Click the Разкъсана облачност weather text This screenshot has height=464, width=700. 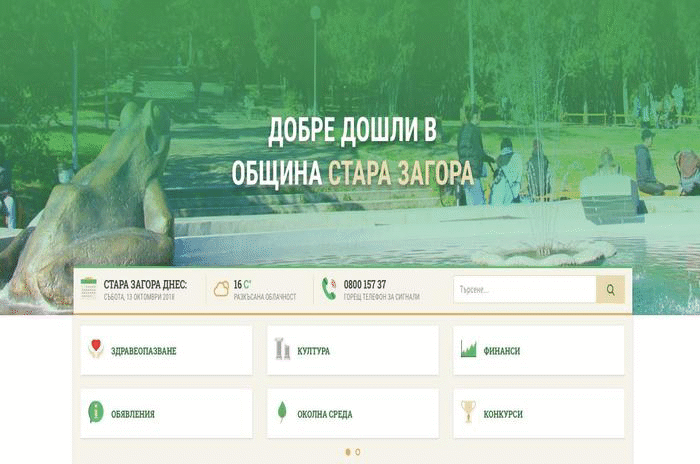pyautogui.click(x=265, y=297)
